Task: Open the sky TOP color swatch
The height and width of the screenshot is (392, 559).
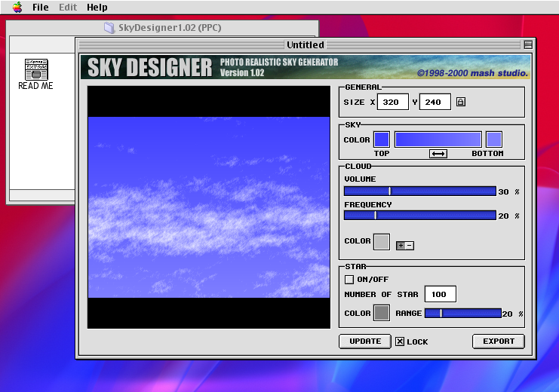Action: tap(382, 139)
